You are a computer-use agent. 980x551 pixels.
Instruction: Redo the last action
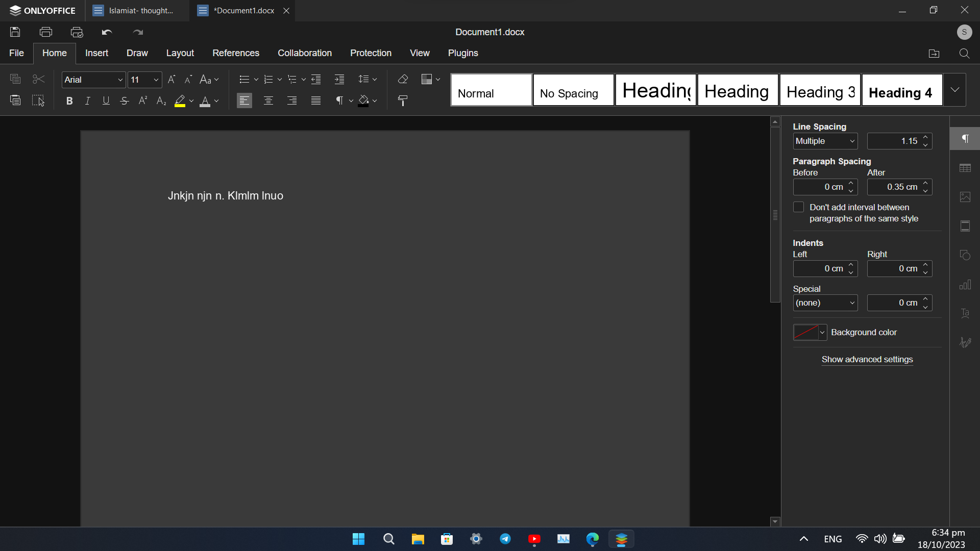coord(138,32)
